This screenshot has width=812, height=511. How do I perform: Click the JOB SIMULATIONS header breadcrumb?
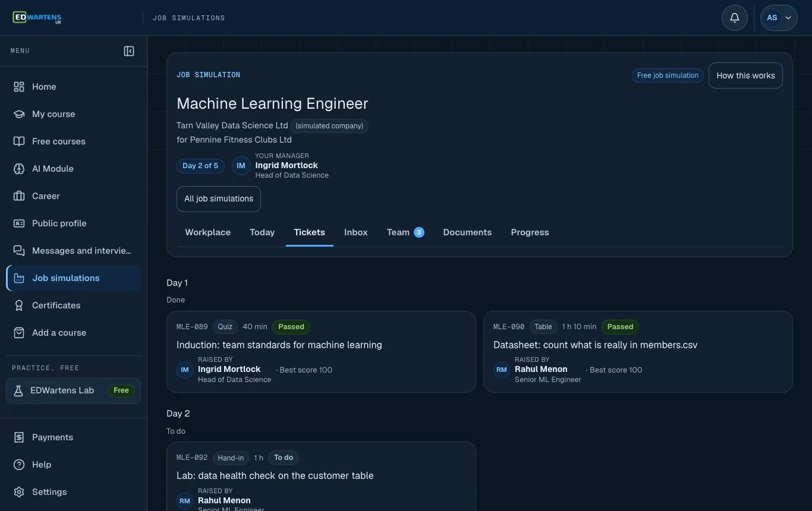point(189,18)
